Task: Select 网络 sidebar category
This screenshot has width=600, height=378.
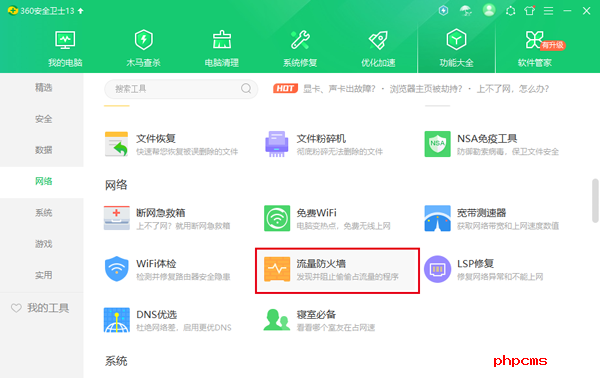Action: click(44, 181)
